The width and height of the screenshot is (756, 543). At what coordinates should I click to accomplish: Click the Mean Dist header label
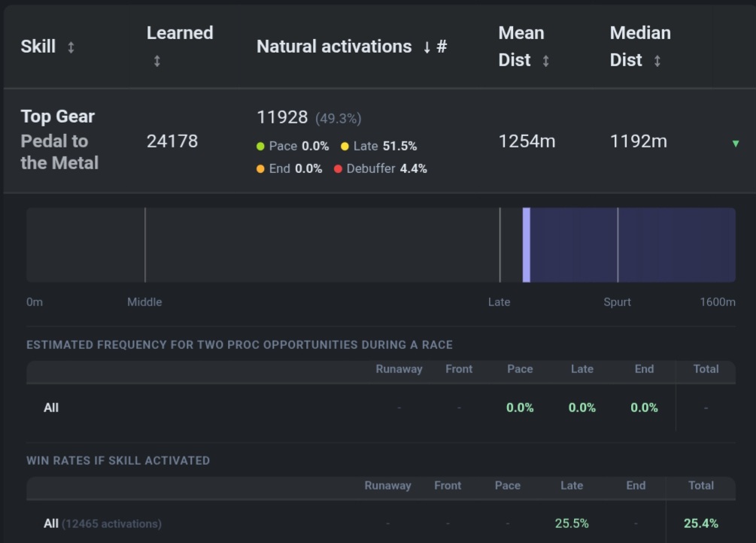tap(521, 47)
